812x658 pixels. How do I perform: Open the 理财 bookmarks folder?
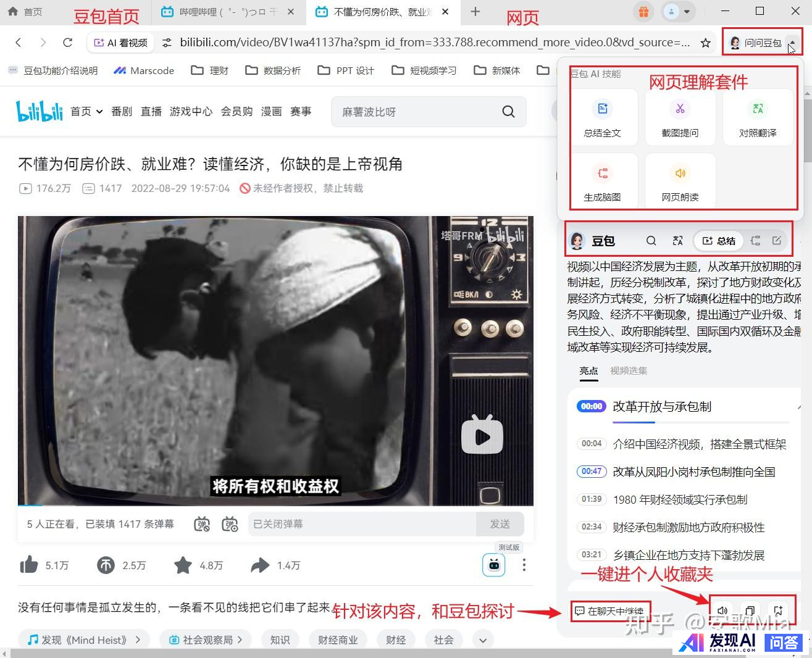(210, 70)
